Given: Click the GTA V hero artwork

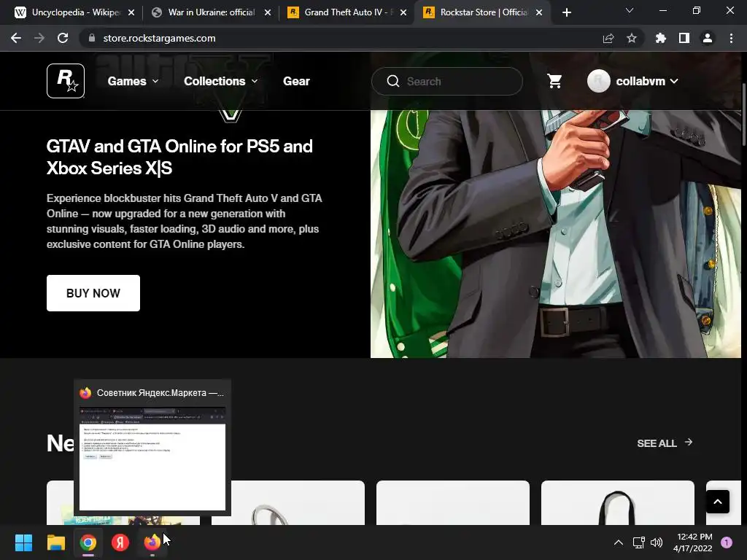Looking at the screenshot, I should [555, 234].
